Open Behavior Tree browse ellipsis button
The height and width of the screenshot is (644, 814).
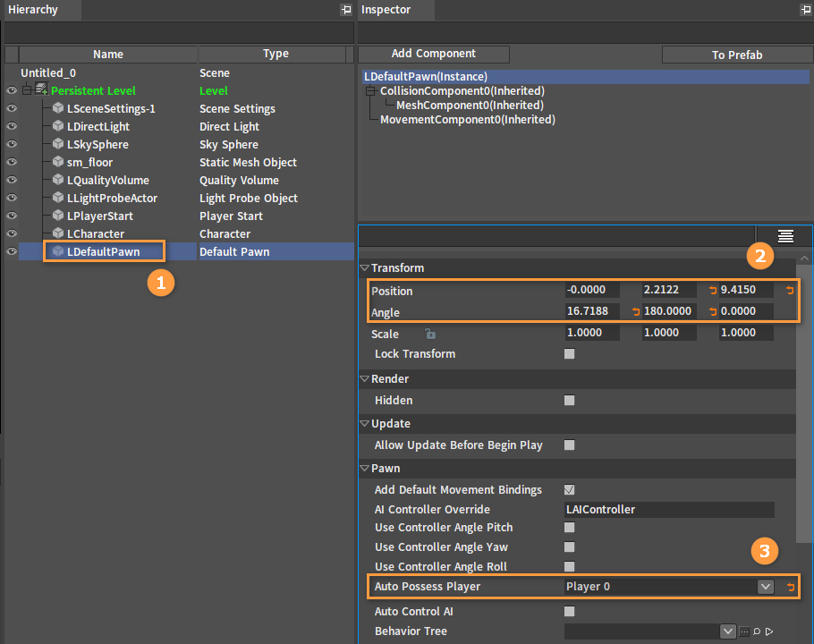point(744,631)
